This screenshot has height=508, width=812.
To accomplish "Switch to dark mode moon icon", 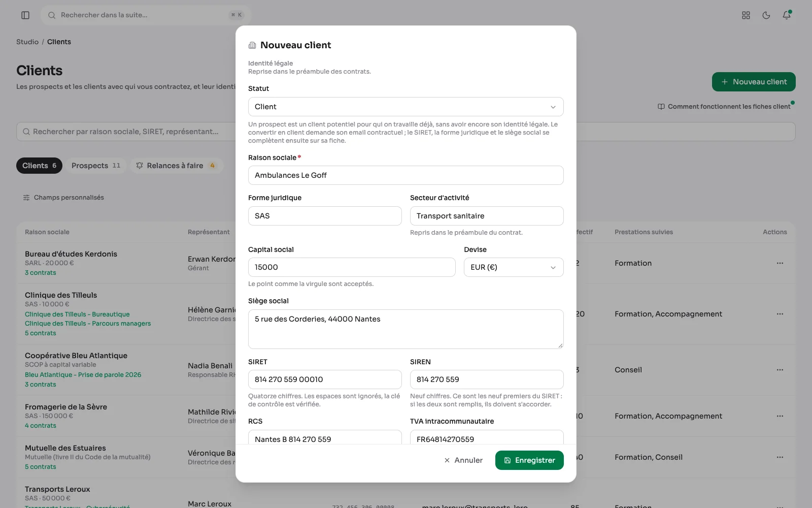I will pyautogui.click(x=766, y=15).
